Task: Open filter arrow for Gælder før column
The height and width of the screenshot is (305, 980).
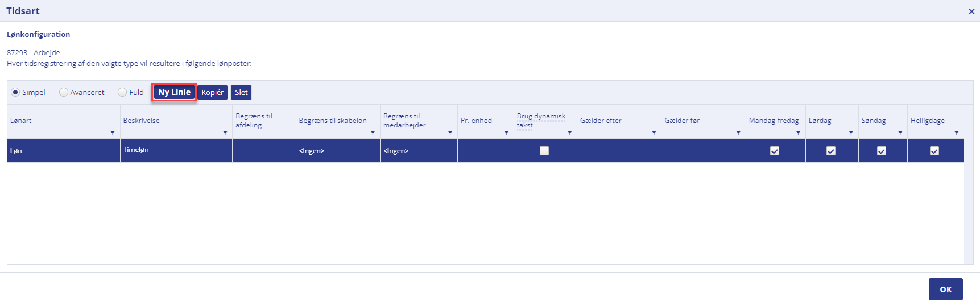Action: [x=739, y=133]
